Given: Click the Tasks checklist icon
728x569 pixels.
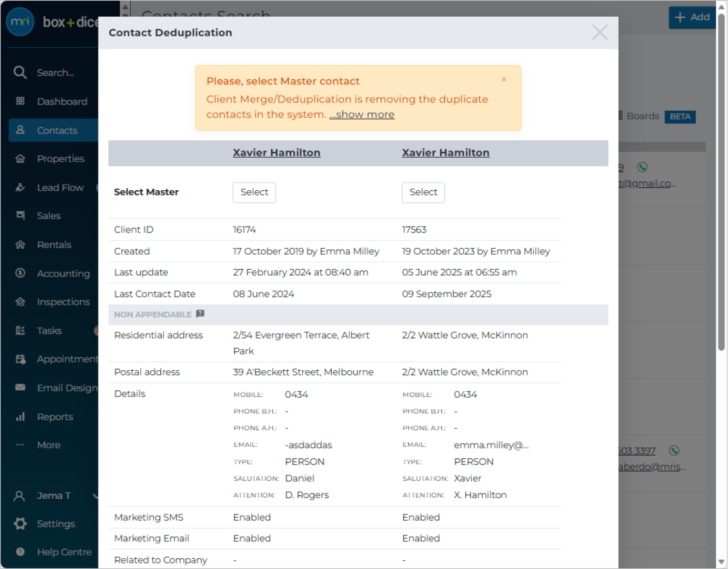Looking at the screenshot, I should tap(20, 330).
